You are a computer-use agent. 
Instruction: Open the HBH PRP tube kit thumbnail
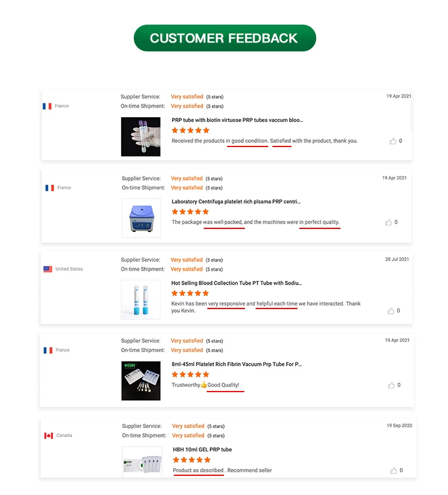point(140,381)
